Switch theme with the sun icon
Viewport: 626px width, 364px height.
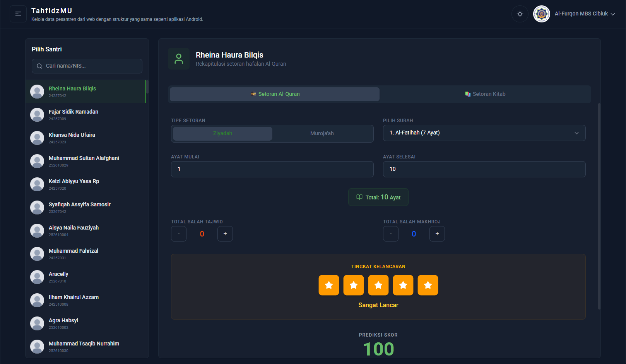point(520,14)
